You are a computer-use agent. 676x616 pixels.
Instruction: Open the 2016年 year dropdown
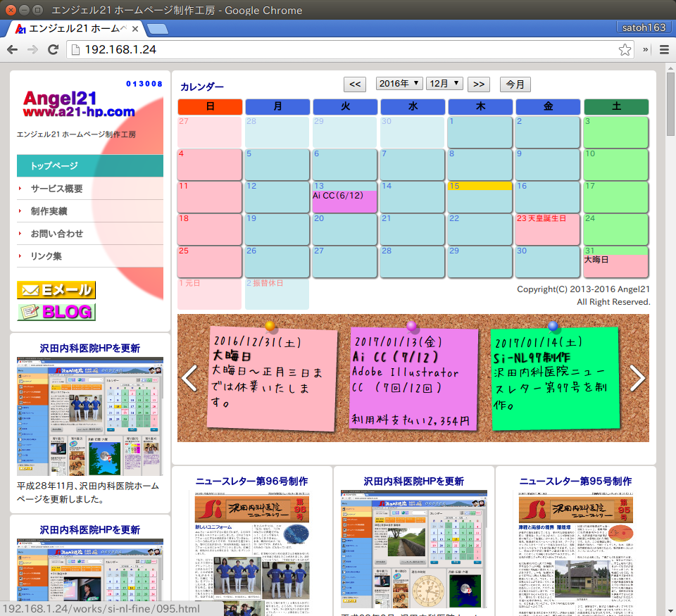399,83
